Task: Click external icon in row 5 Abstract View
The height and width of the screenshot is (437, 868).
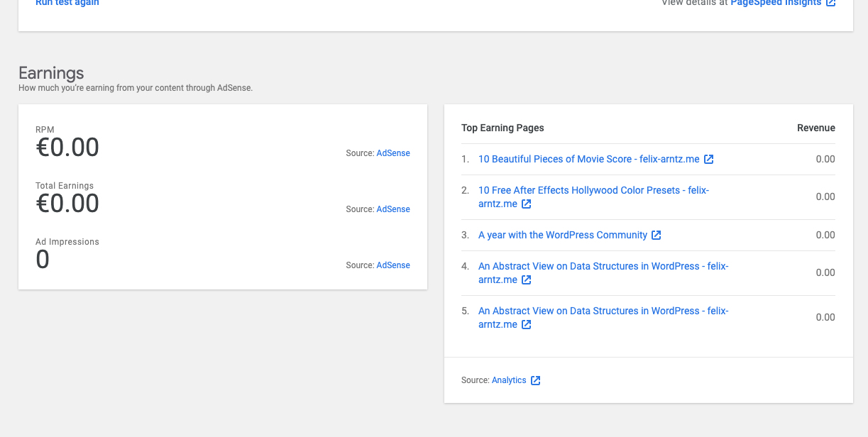Action: 526,325
